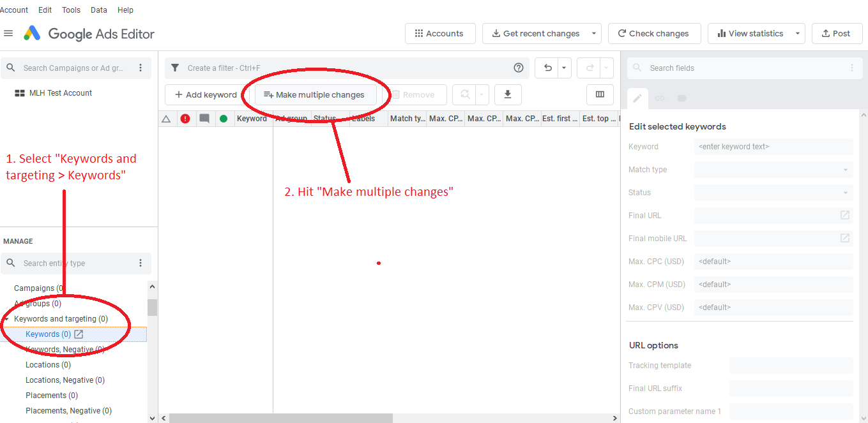The image size is (868, 423).
Task: Open the Edit menu
Action: [45, 10]
